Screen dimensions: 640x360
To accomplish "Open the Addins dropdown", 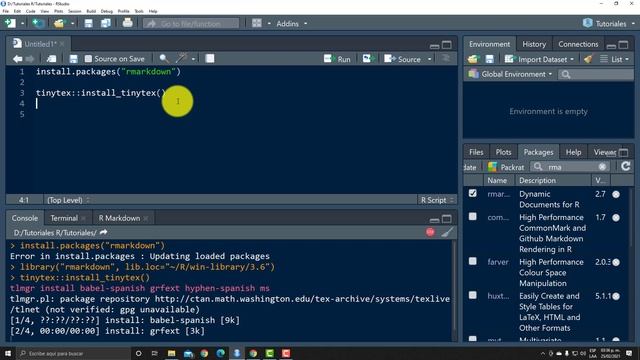I will tap(291, 24).
